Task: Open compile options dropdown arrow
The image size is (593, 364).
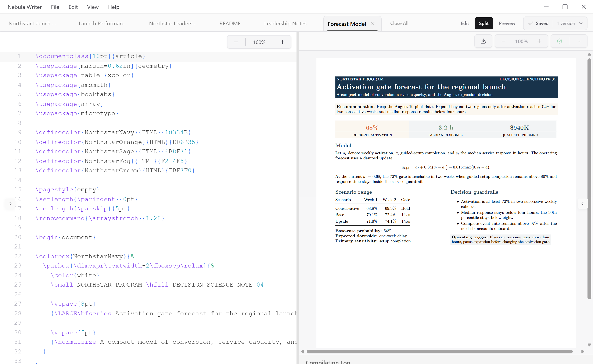Action: [x=579, y=41]
